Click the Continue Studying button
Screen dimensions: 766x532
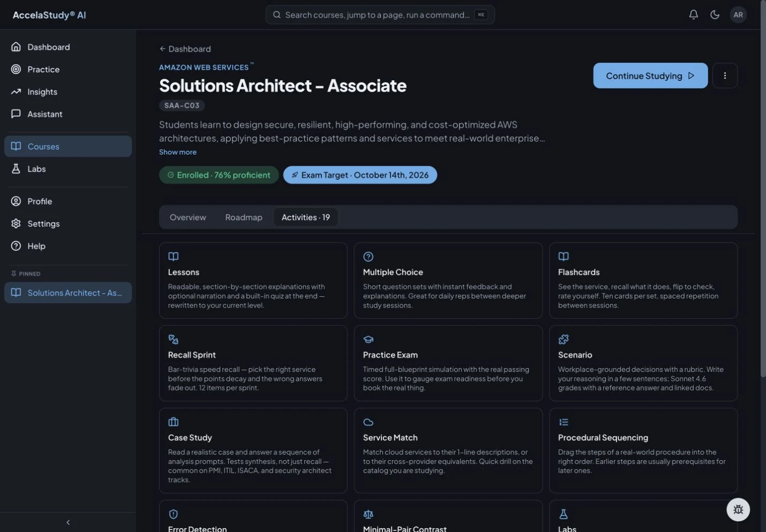[x=650, y=76]
